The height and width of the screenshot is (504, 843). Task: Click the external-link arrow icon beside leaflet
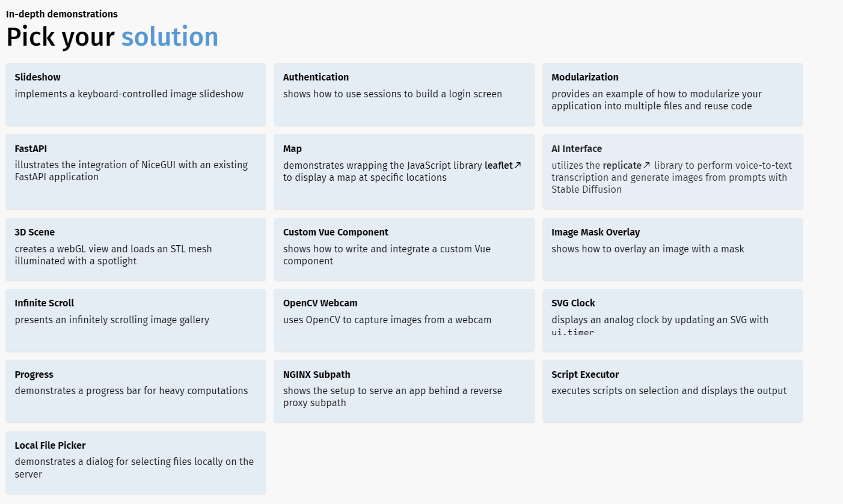click(x=517, y=165)
